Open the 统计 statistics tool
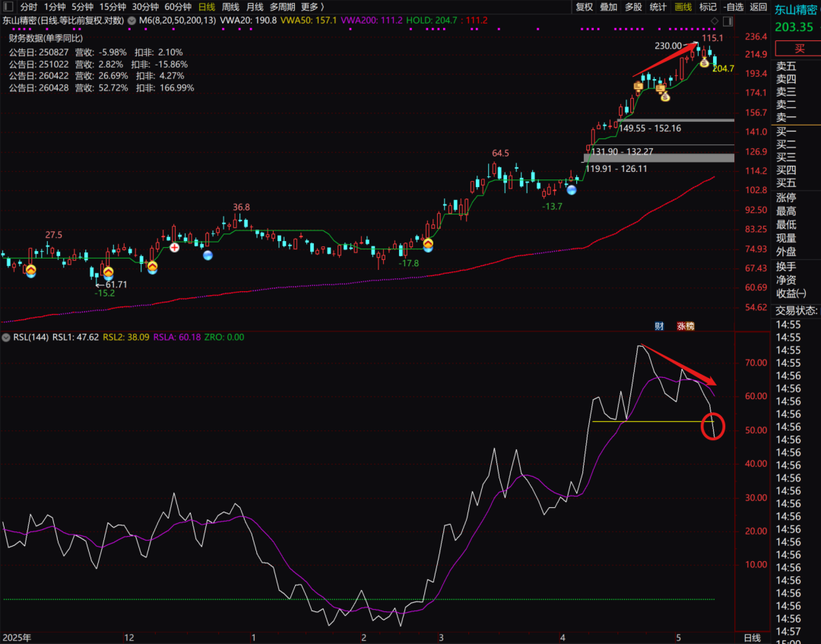 pos(658,7)
